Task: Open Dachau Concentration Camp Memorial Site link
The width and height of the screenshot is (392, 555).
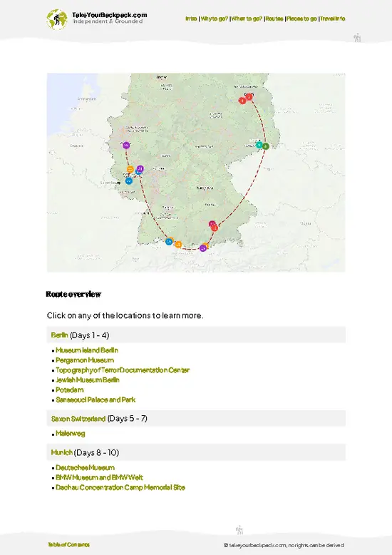Action: [x=120, y=487]
